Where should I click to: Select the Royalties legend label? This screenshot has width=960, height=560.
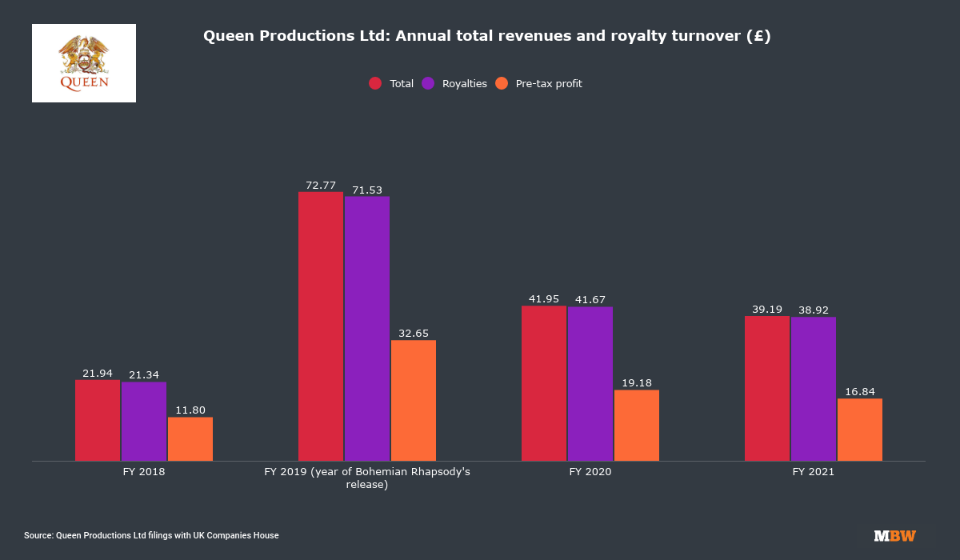465,83
